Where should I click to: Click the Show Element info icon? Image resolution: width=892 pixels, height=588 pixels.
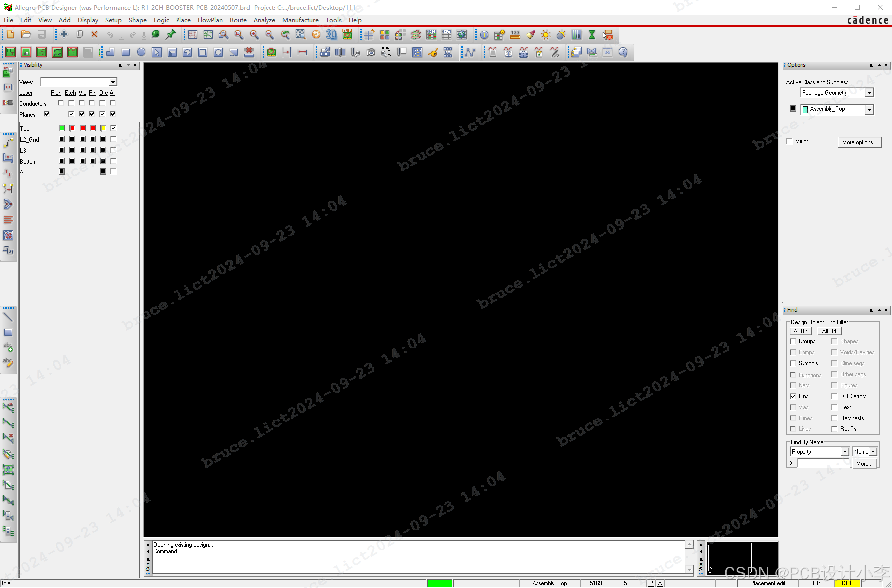coord(484,34)
